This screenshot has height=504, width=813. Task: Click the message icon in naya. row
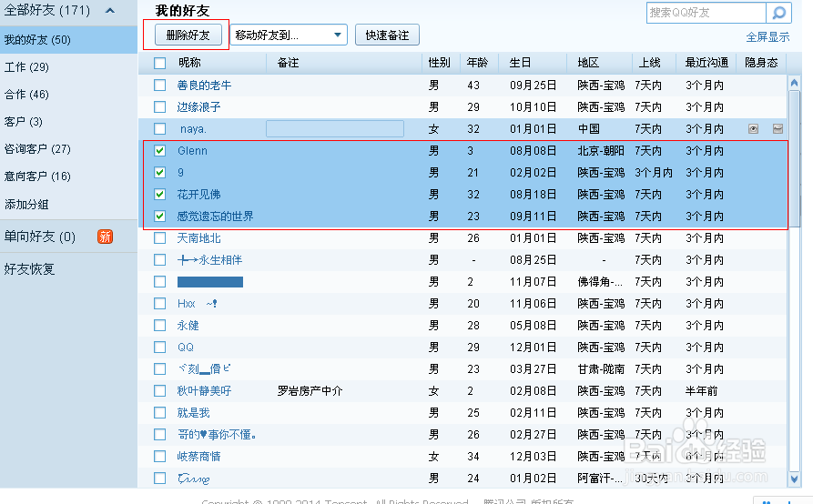pos(777,129)
